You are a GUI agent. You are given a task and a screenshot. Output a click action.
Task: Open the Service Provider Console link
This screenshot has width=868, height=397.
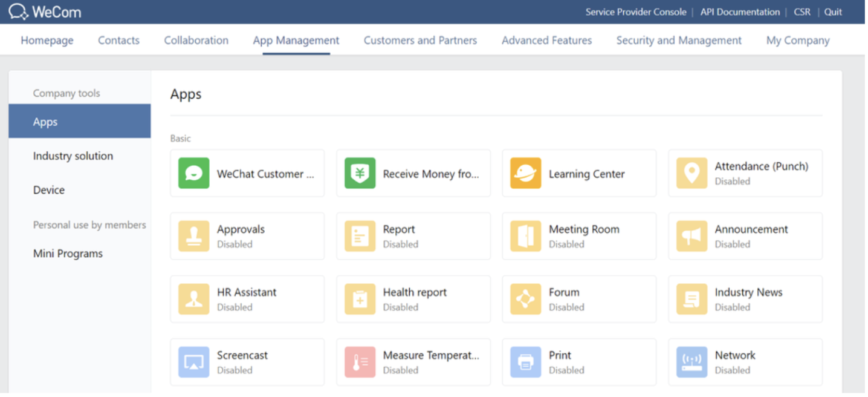[636, 11]
